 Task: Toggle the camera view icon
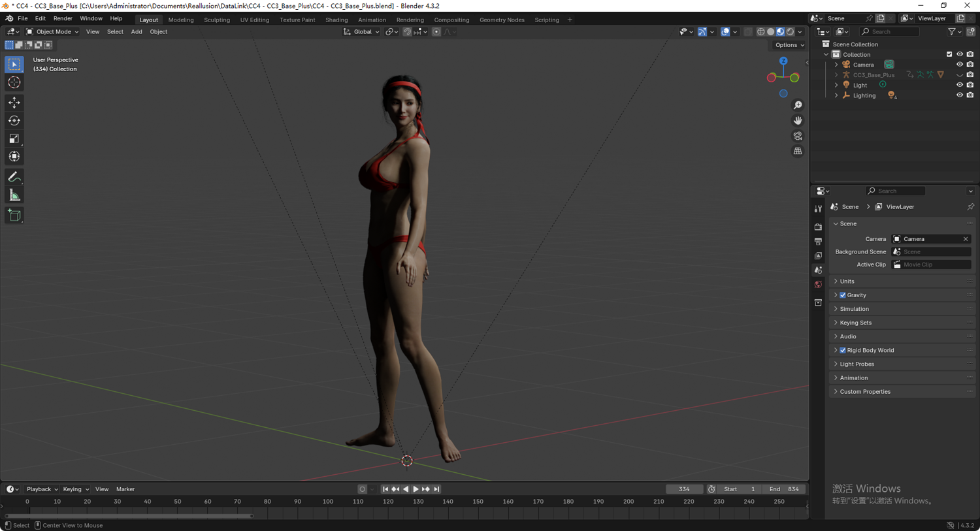(798, 136)
